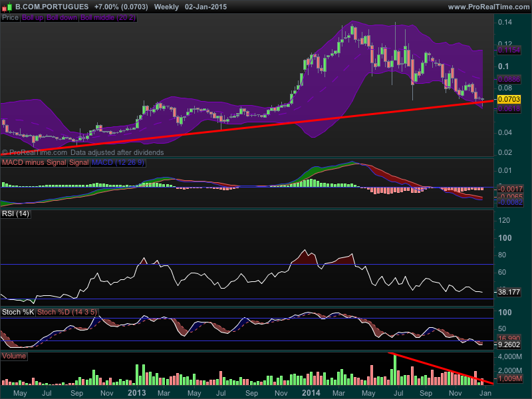Click the yellow 0.0703 current price tag
Screen dimensions: 532x399
click(x=509, y=98)
